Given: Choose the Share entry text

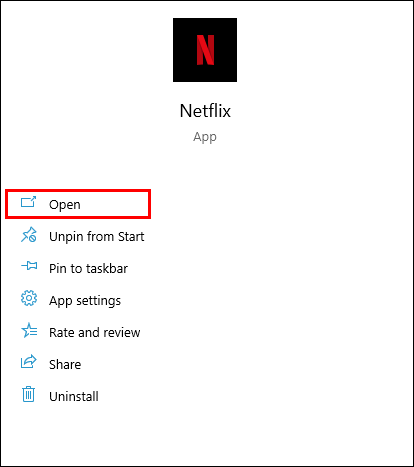Looking at the screenshot, I should point(65,364).
